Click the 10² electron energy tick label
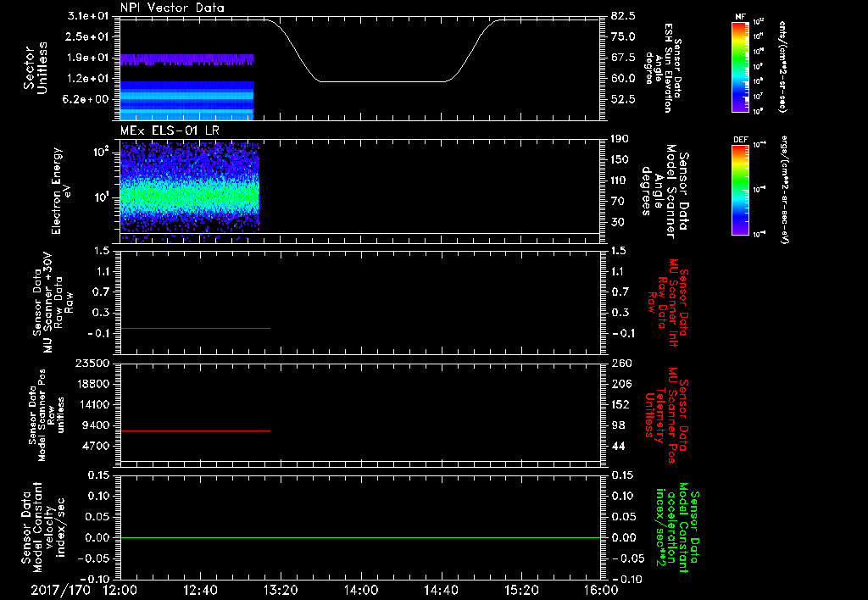The height and width of the screenshot is (600, 868). [100, 151]
